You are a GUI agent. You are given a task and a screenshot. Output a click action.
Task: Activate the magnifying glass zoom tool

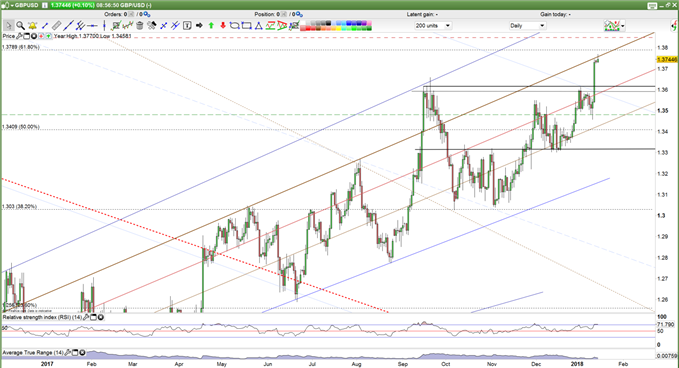20,26
